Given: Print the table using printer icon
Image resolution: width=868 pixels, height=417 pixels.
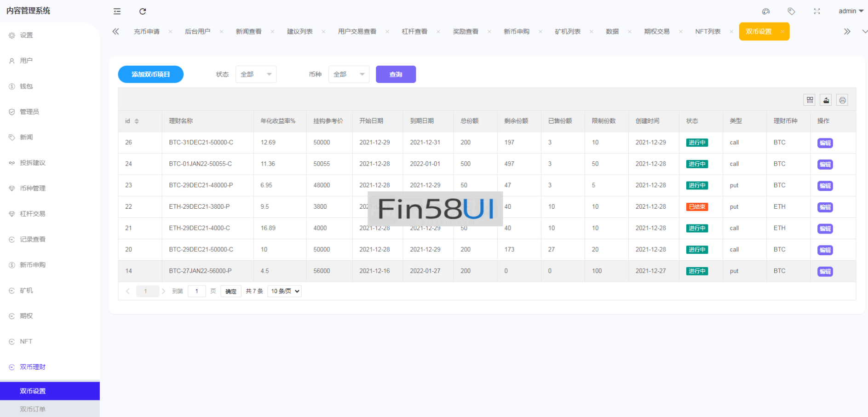Looking at the screenshot, I should (842, 100).
